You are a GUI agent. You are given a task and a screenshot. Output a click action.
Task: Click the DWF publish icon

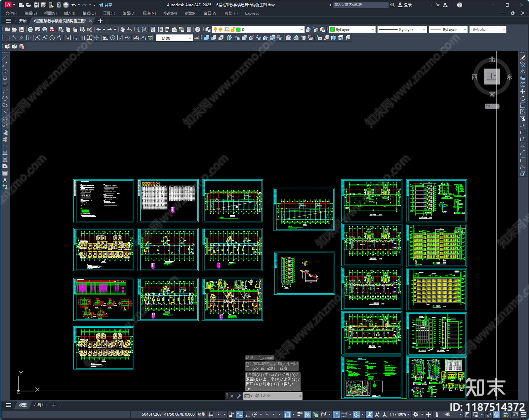coord(52,29)
